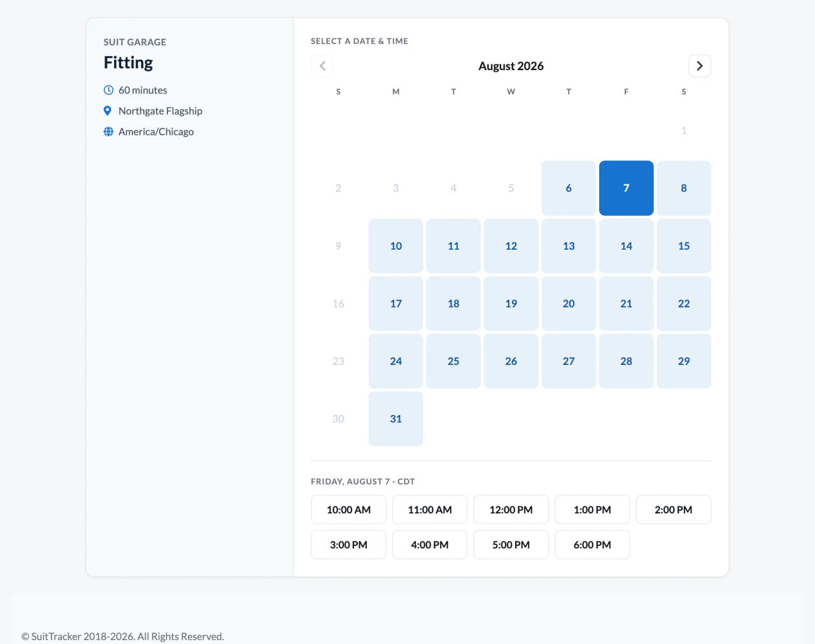Viewport: 815px width, 644px height.
Task: Go to next month with right chevron
Action: pyautogui.click(x=700, y=66)
